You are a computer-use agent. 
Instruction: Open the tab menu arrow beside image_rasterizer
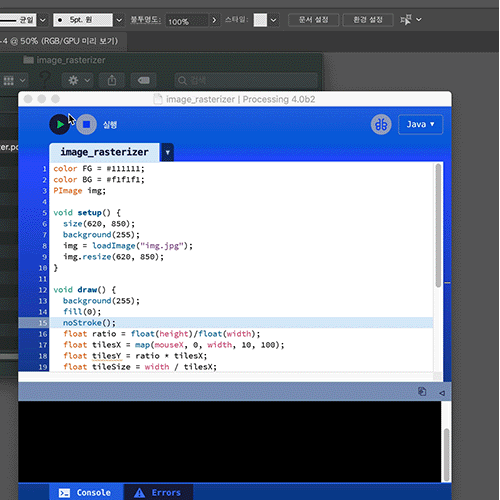coord(168,152)
